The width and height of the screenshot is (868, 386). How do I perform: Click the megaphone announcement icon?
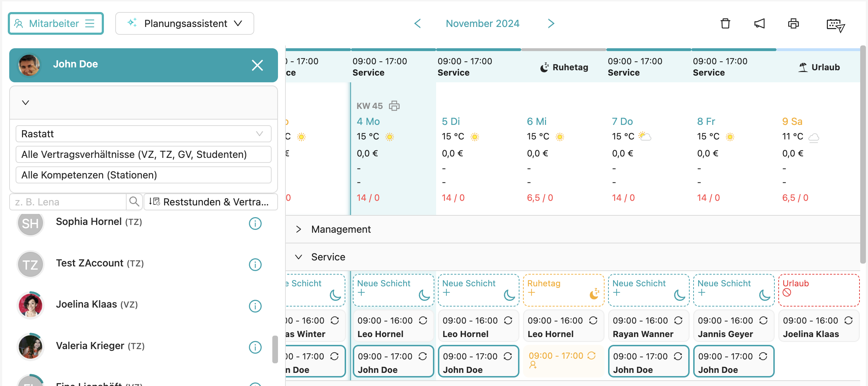click(759, 24)
